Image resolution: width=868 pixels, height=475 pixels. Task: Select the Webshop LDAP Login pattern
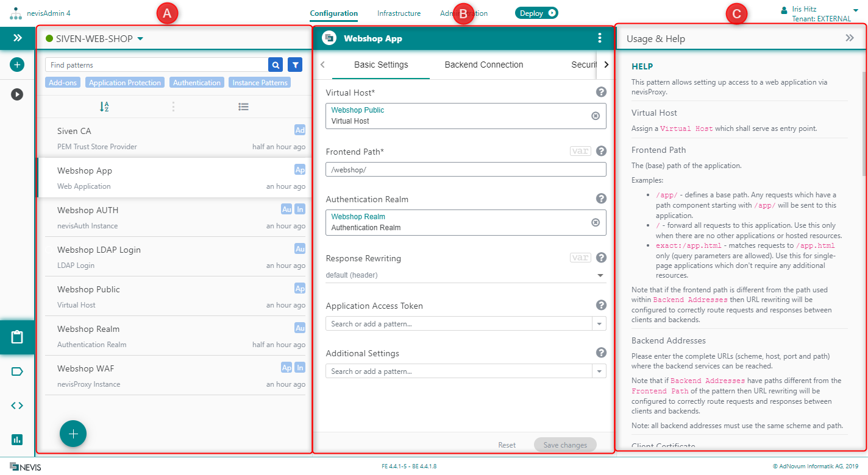174,256
